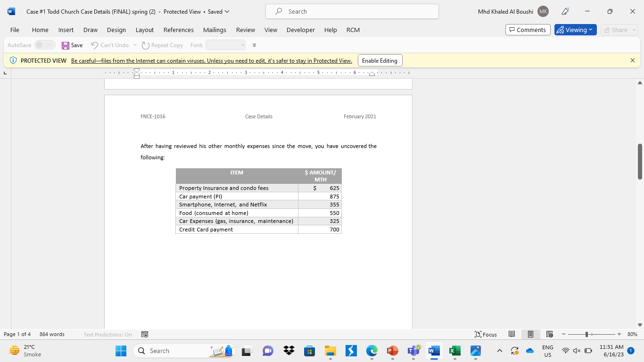This screenshot has width=644, height=362.
Task: Open the Viewing mode dropdown
Action: (x=575, y=30)
